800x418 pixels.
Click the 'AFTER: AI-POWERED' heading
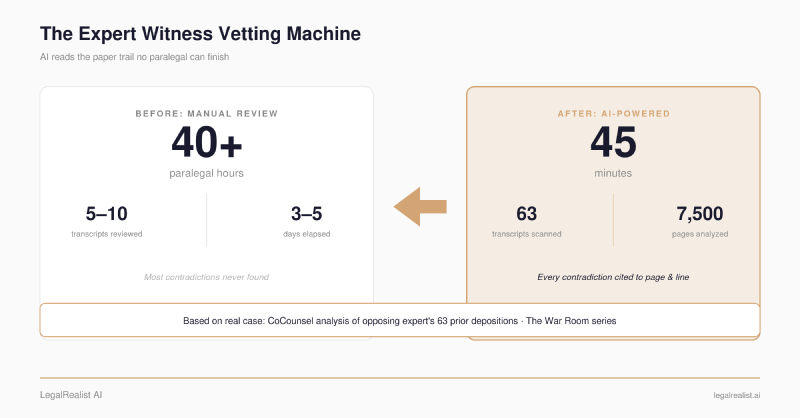613,113
